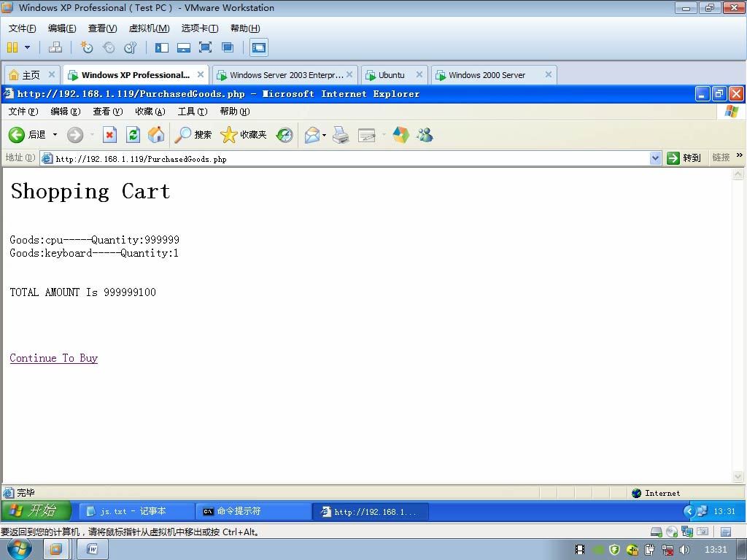
Task: Switch to the Windows Server 2003 Enterprise tab
Action: [x=285, y=75]
